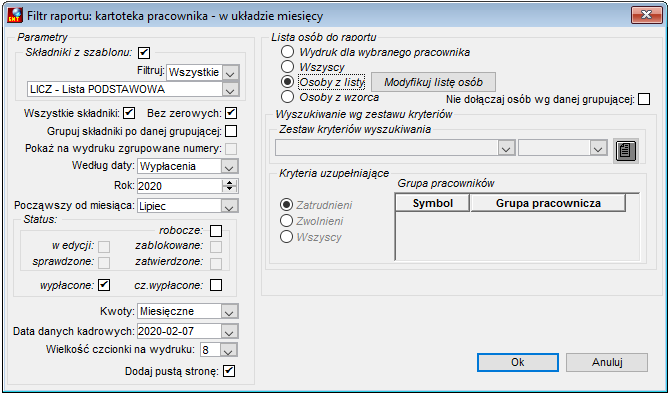Expand the narrow second criteria set dropdown

pos(599,149)
